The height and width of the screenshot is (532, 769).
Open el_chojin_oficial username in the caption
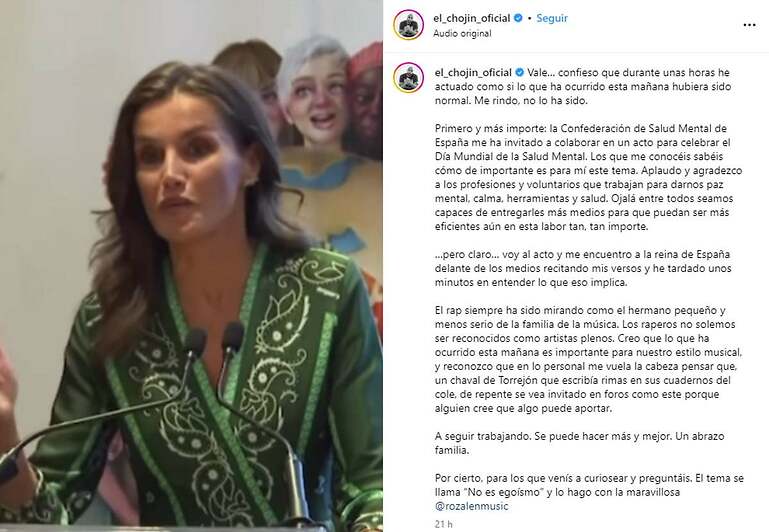tap(473, 73)
